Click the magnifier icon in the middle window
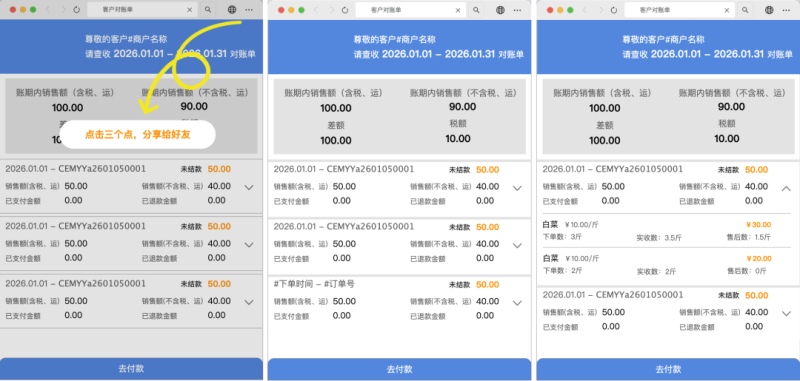The width and height of the screenshot is (800, 381). tap(476, 10)
